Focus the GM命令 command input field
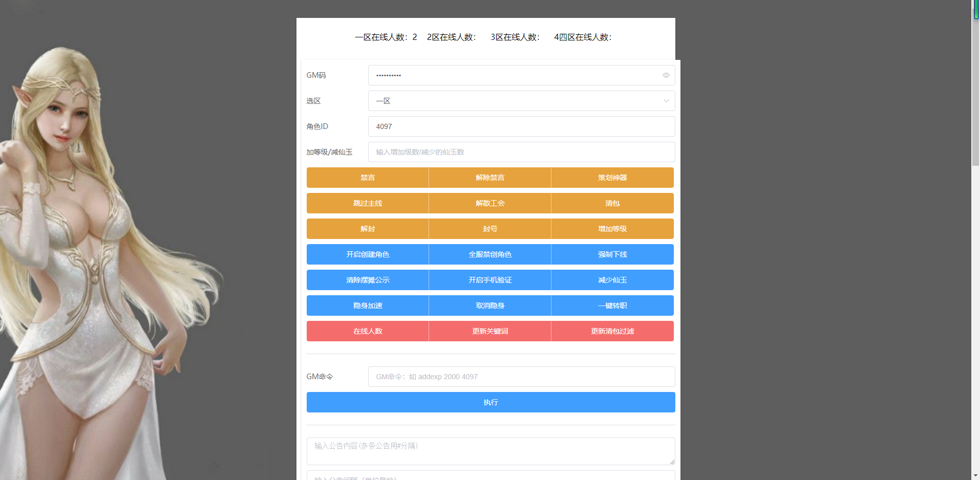The image size is (980, 480). 521,377
